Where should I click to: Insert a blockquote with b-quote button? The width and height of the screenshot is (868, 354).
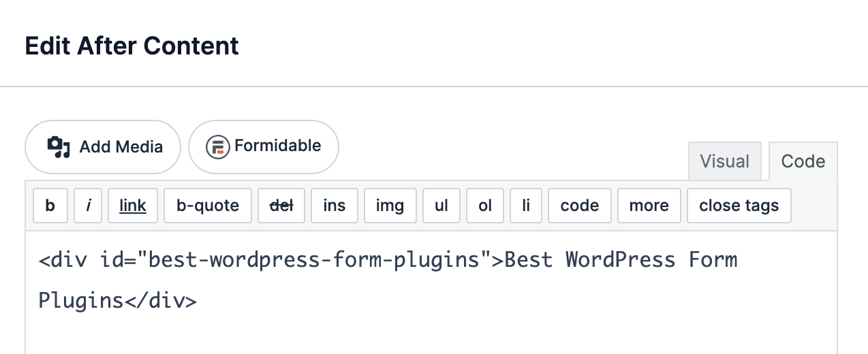[208, 206]
